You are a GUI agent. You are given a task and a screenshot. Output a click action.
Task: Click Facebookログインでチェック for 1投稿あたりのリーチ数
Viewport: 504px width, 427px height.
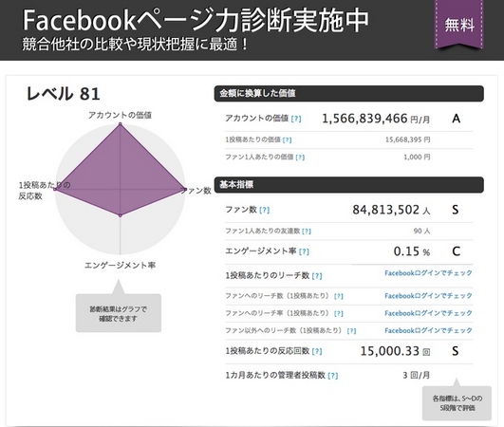point(428,273)
